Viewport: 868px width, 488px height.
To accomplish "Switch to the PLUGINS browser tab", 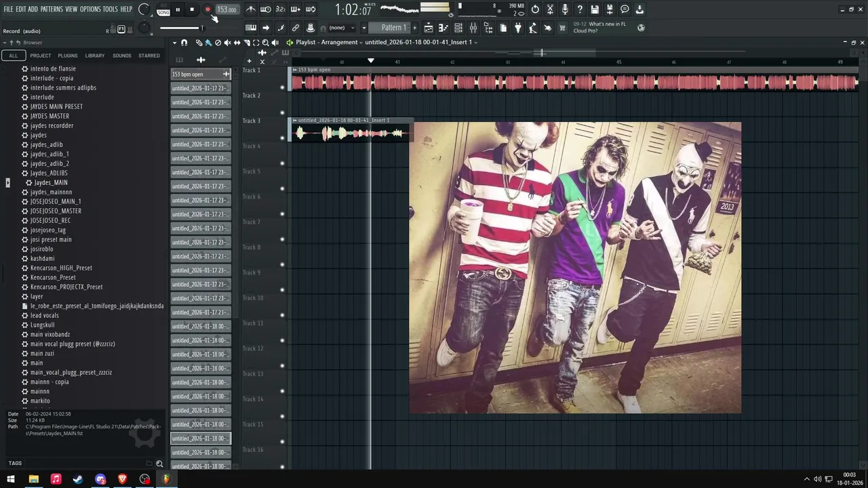I will (x=68, y=56).
